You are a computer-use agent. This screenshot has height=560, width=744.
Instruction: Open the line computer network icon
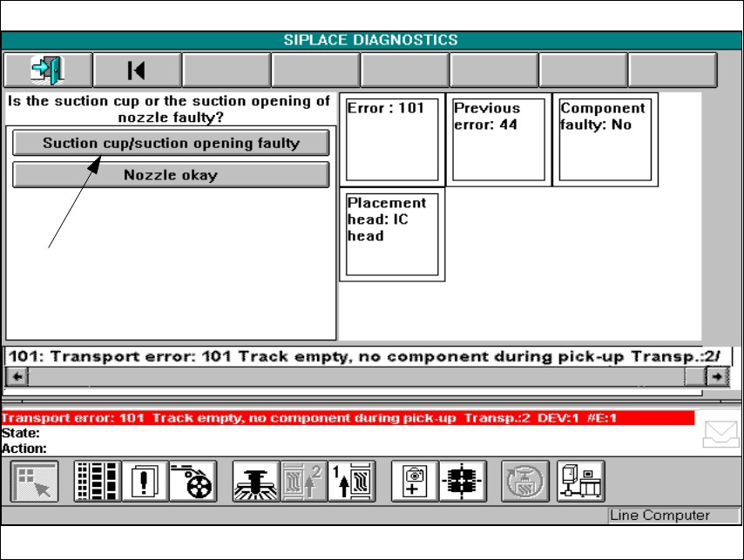581,482
